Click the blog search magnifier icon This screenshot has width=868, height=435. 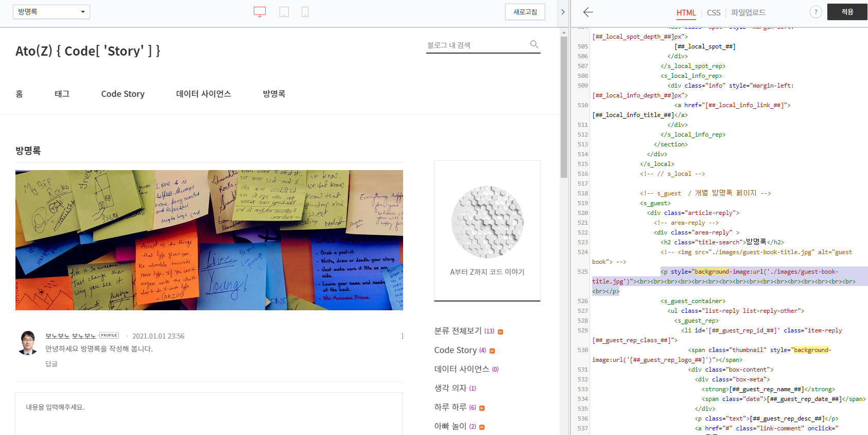[x=534, y=44]
